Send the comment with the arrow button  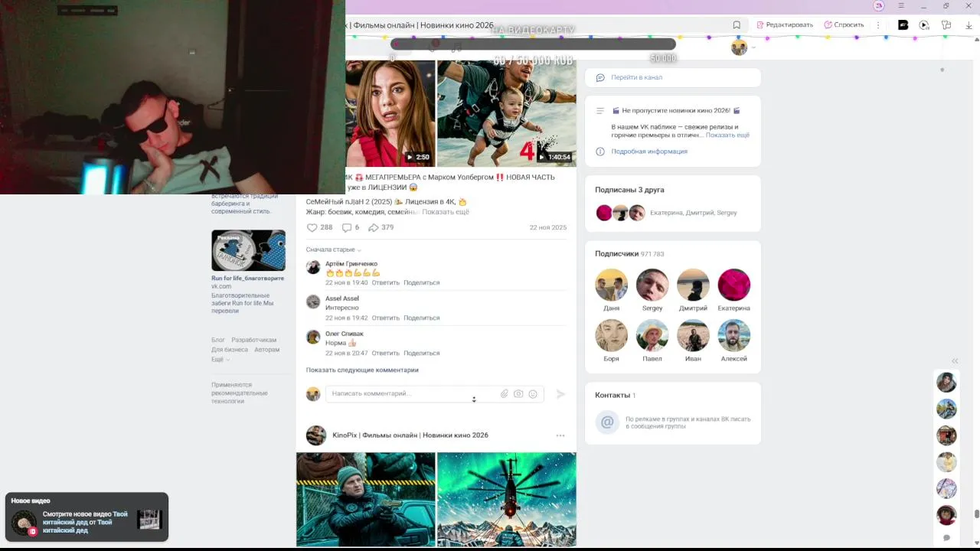[x=560, y=393]
